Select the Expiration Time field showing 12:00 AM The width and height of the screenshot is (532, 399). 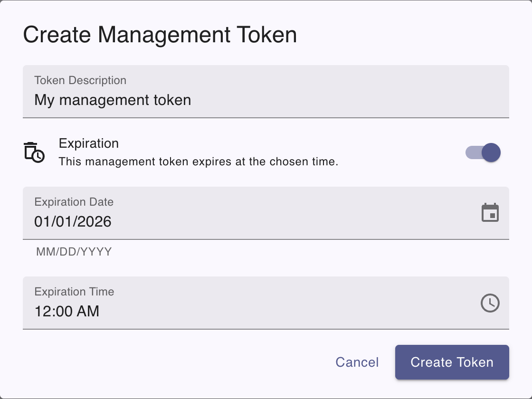(190, 303)
